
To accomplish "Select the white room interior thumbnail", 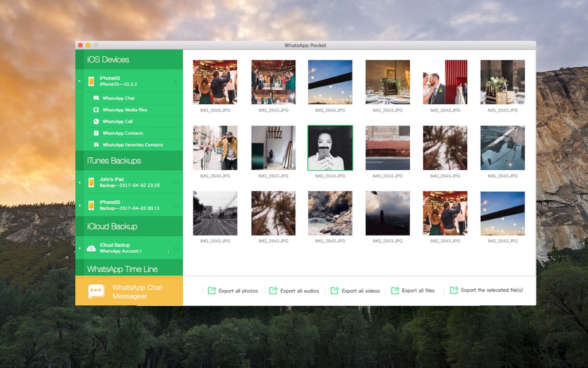I will pos(273,148).
